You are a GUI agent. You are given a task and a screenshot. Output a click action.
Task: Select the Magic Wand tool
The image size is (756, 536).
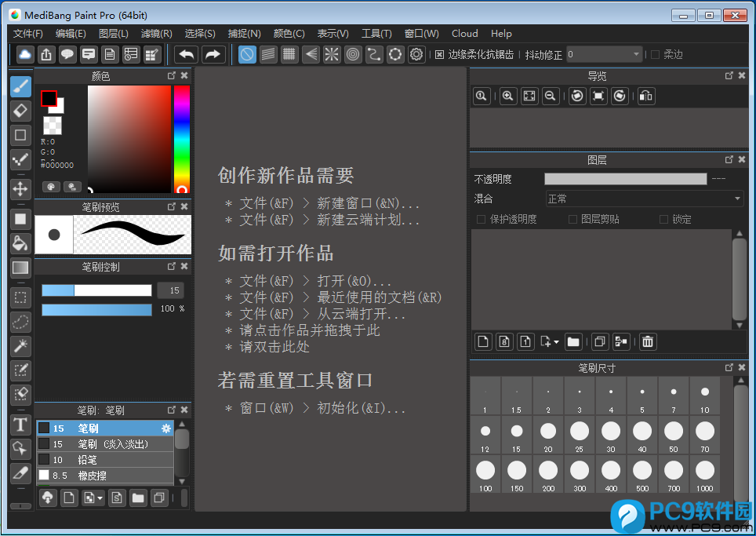20,345
